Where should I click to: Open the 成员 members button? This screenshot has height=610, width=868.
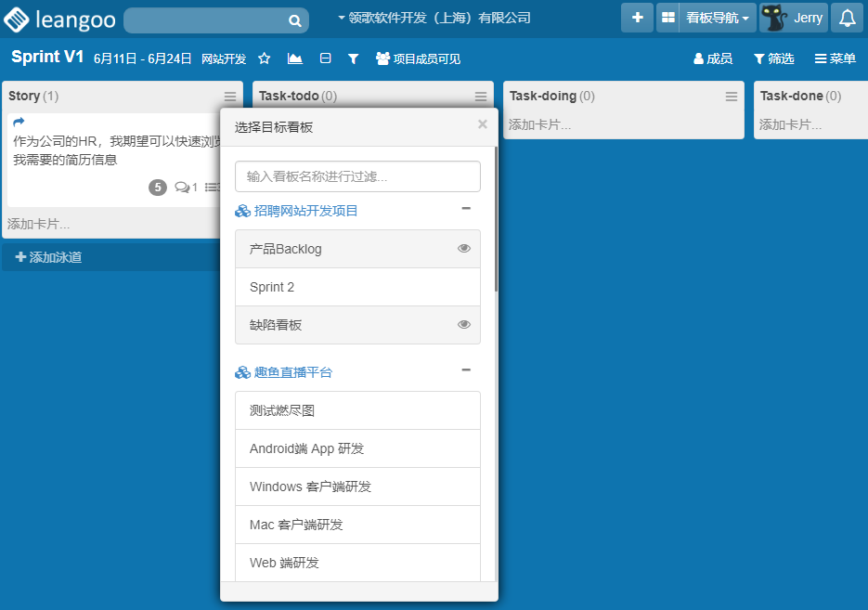713,58
